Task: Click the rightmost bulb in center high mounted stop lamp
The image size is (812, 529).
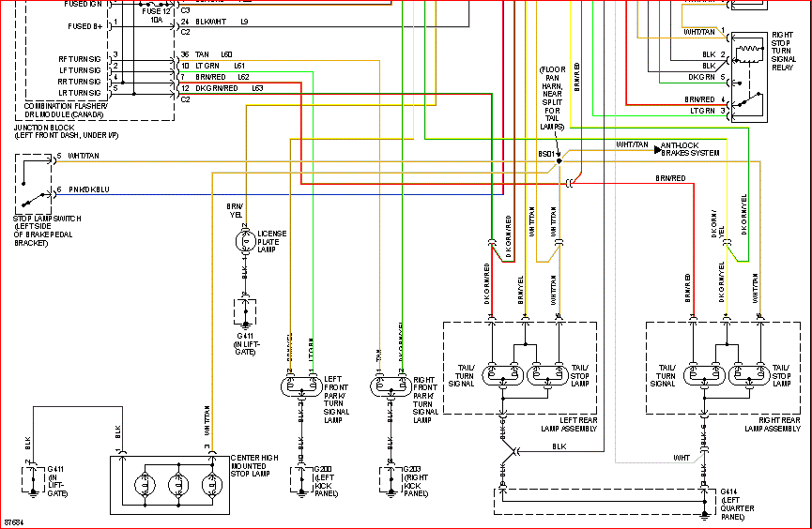Action: (212, 485)
